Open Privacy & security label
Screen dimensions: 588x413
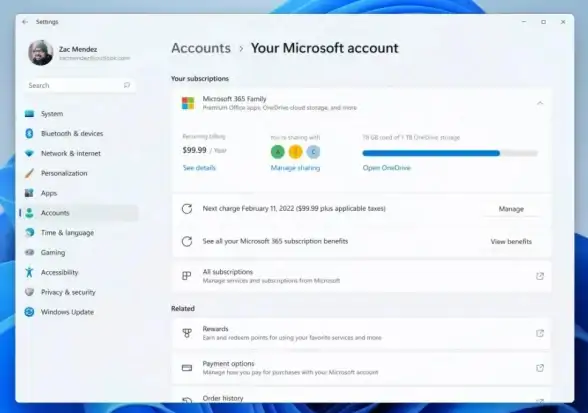[x=68, y=292]
